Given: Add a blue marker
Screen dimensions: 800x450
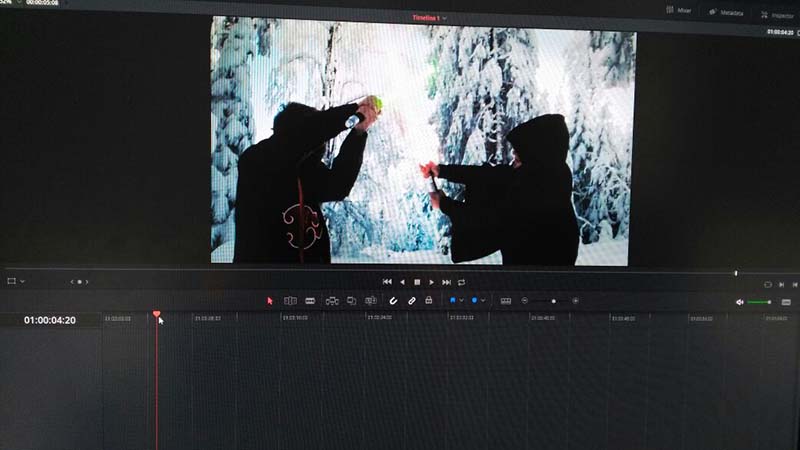Looking at the screenshot, I should (474, 301).
